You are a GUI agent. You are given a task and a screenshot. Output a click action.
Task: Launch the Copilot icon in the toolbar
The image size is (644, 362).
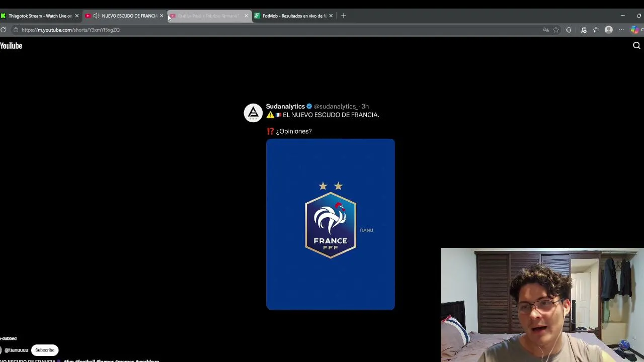635,30
